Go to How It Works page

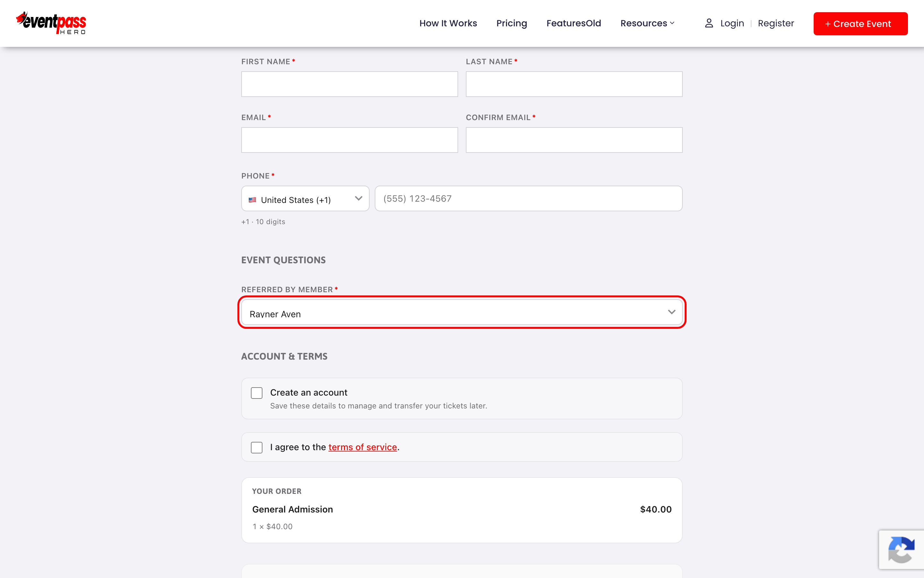[x=448, y=23]
